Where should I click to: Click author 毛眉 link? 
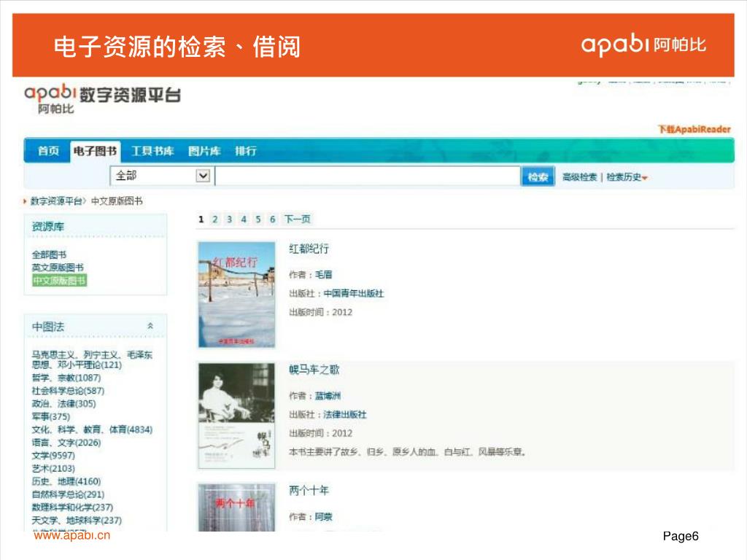click(x=323, y=274)
